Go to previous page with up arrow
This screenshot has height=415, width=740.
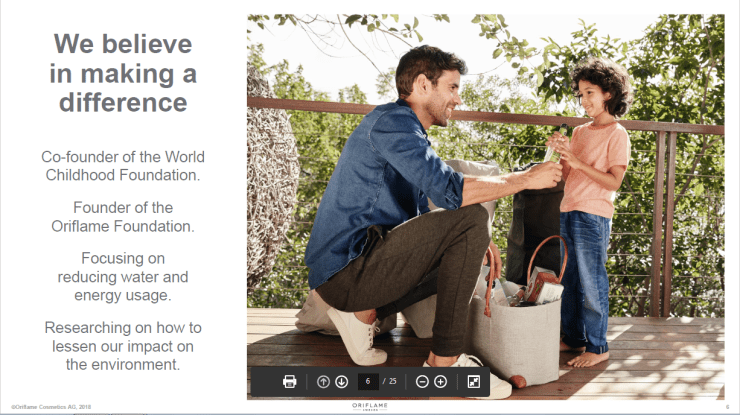[x=323, y=381]
